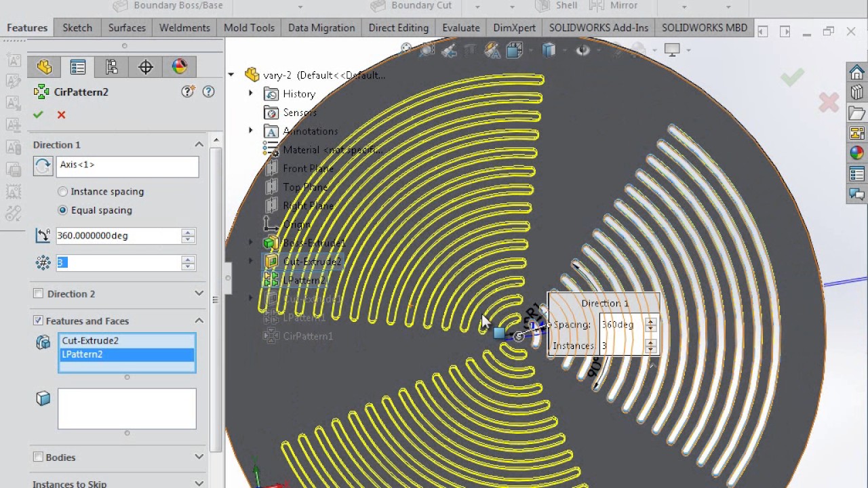
Task: Collapse the Direction 1 section
Action: click(x=199, y=144)
